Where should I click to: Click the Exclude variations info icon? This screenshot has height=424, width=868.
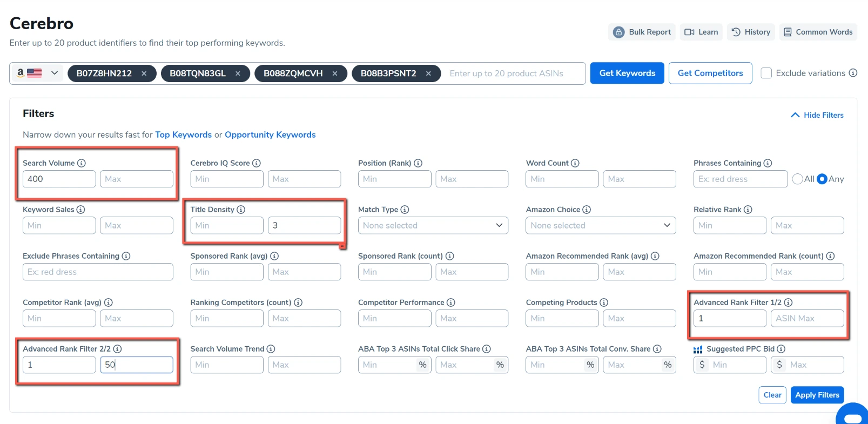pos(853,73)
